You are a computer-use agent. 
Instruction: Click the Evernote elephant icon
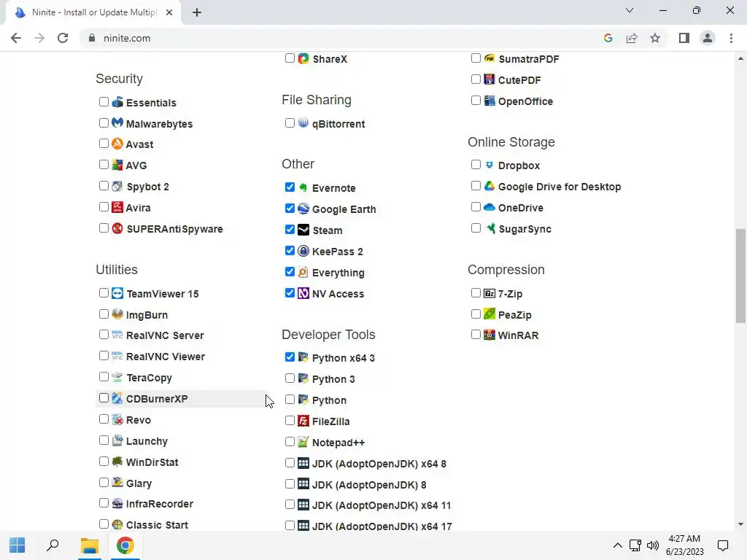[303, 187]
